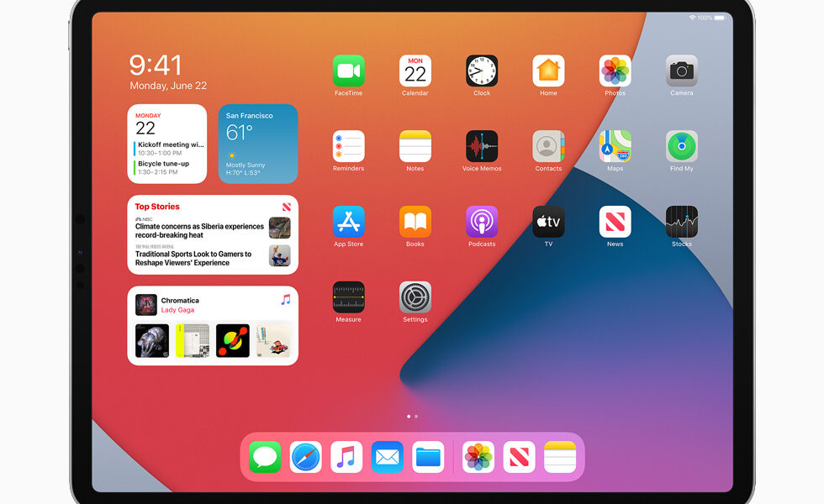Tap the Monday, June 22 date text

coord(168,86)
